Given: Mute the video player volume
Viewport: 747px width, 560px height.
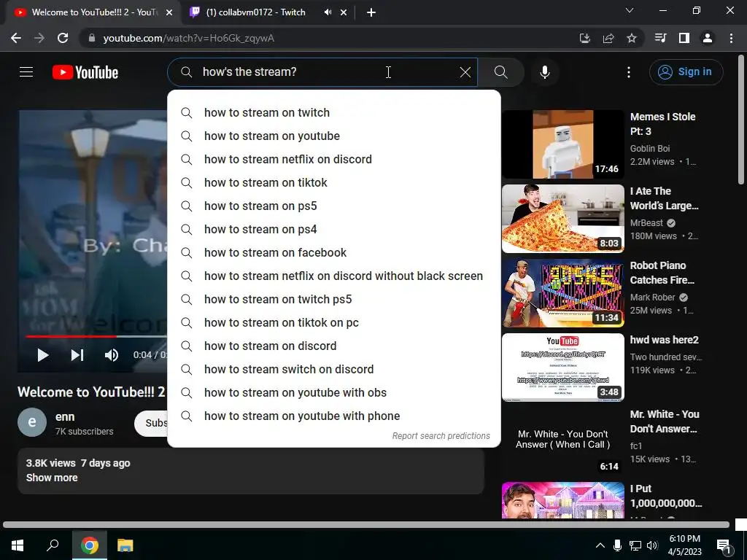Looking at the screenshot, I should (112, 355).
